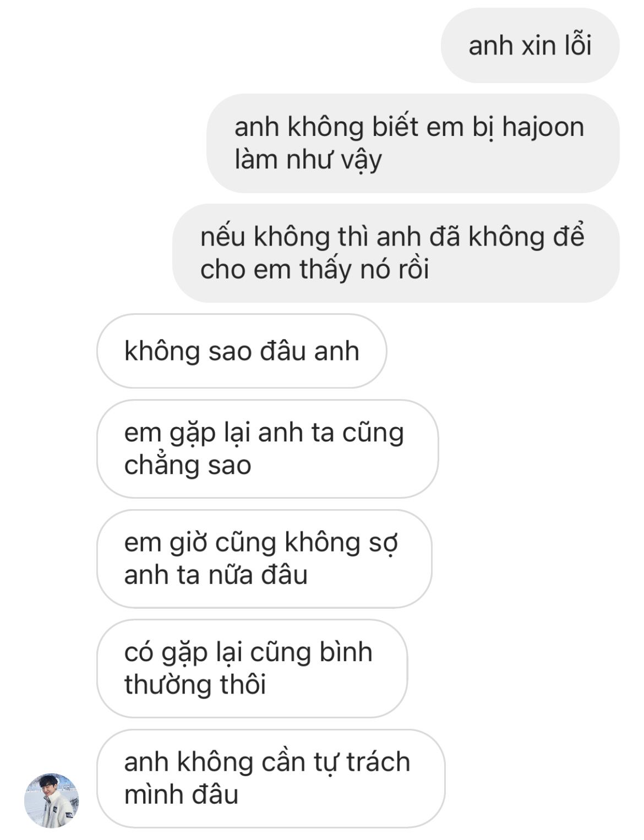This screenshot has height=840, width=644.
Task: Click the 'em giờ cũng không sợ' bubble
Action: click(264, 559)
